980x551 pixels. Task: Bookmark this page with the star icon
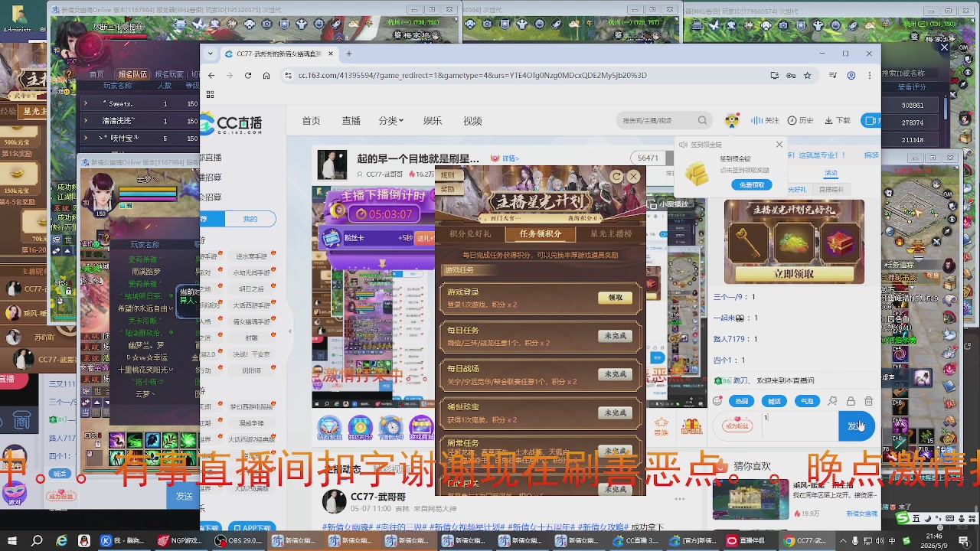coord(808,75)
